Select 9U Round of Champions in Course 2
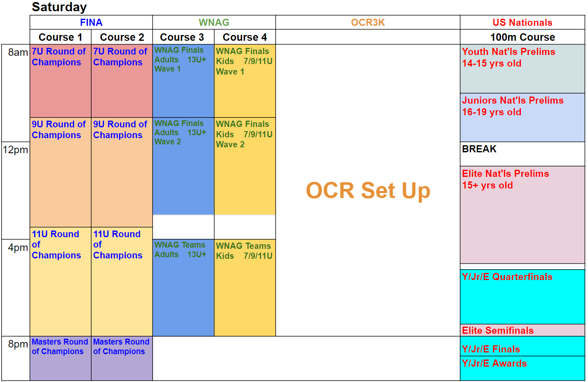The image size is (588, 382). pos(122,172)
